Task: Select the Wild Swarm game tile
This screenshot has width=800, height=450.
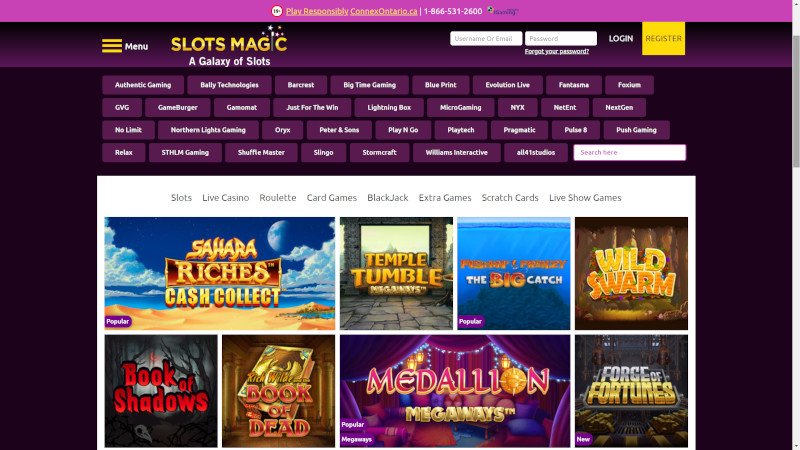Action: point(631,273)
